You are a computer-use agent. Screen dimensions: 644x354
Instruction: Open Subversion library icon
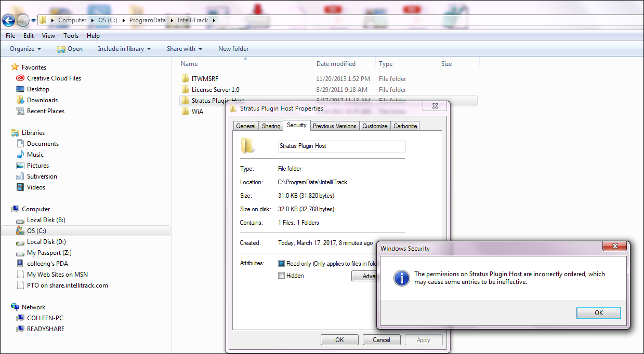(x=20, y=176)
